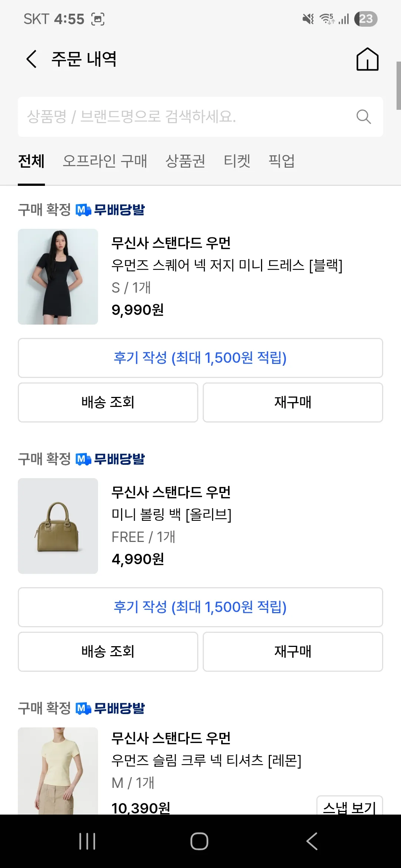Repurchase (재구매) the olive mini bowling bag
The width and height of the screenshot is (401, 868).
pyautogui.click(x=293, y=652)
